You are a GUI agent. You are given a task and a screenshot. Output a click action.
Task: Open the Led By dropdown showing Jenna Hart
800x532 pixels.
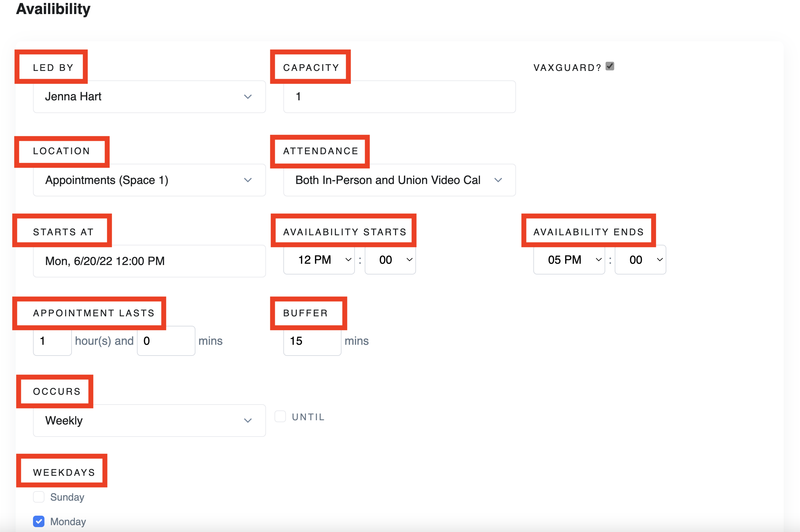[149, 97]
